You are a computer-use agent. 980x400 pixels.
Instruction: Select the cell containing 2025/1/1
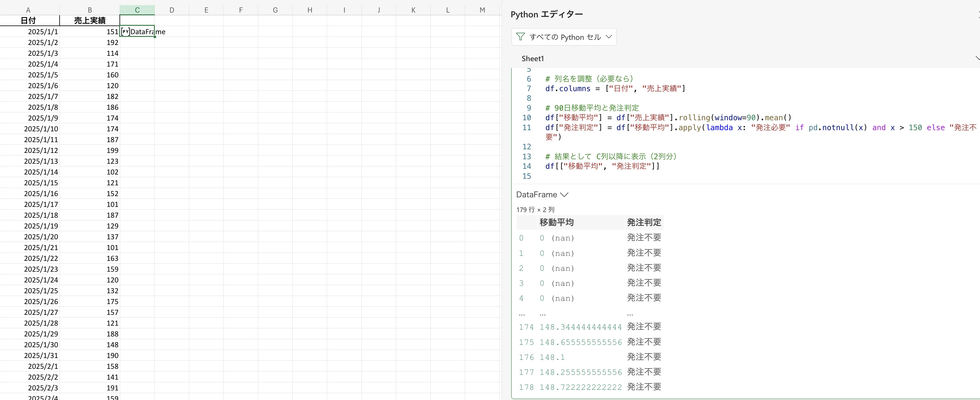coord(30,31)
